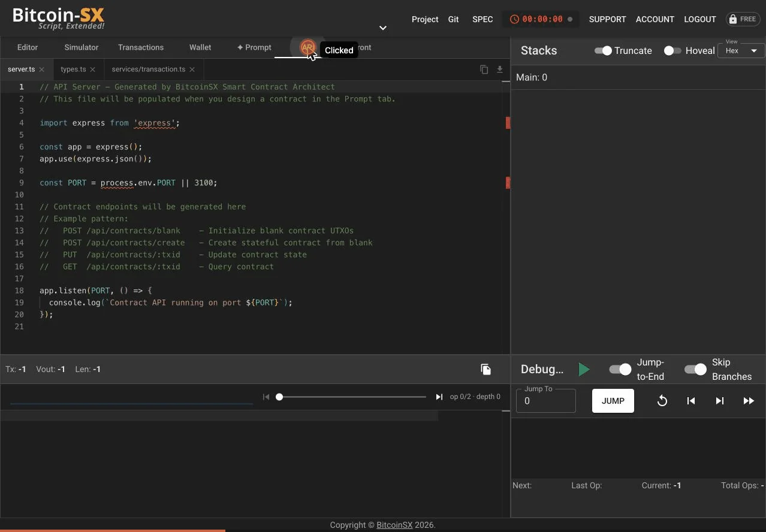Click the Main: 0 stack label
This screenshot has height=532, width=766.
(532, 77)
